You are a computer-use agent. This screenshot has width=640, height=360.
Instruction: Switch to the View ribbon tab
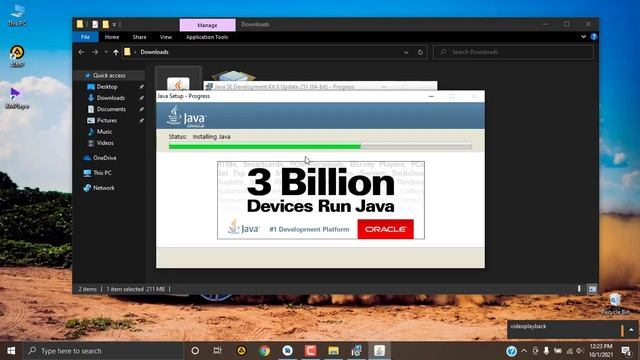pyautogui.click(x=165, y=37)
